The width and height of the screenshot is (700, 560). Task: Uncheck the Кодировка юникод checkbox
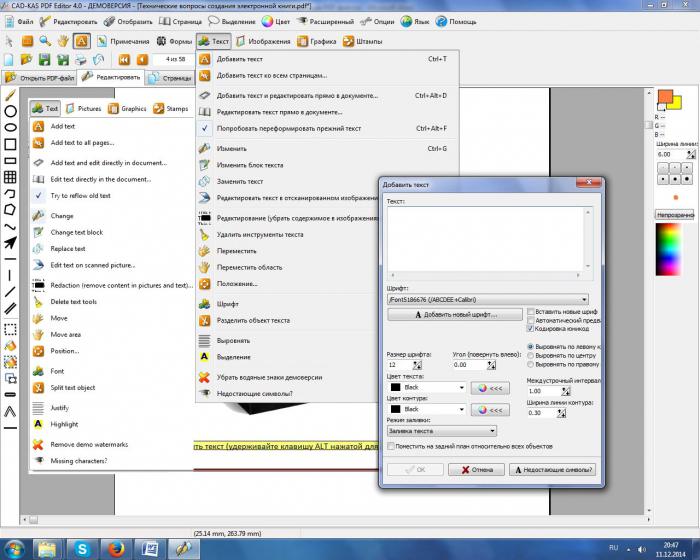(x=530, y=328)
